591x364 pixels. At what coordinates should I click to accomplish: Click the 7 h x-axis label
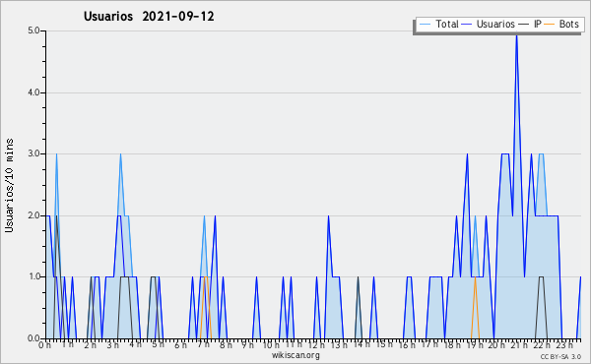tap(203, 344)
